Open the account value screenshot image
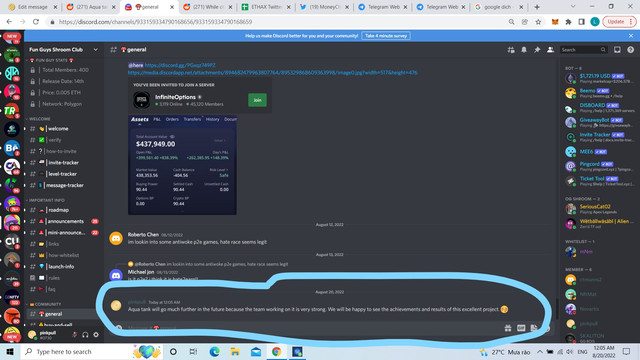640x360 pixels. 182,164
